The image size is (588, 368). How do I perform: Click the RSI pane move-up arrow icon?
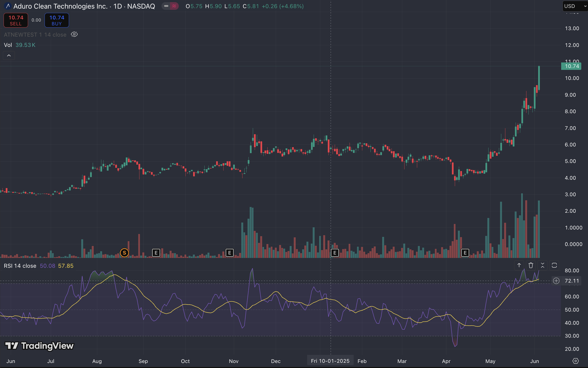point(519,265)
